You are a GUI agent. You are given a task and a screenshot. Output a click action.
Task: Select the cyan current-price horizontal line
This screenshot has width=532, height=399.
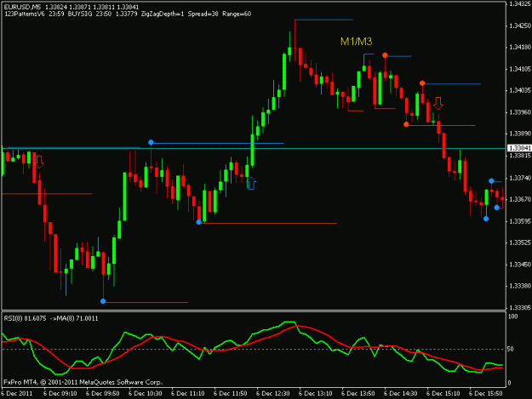point(254,149)
